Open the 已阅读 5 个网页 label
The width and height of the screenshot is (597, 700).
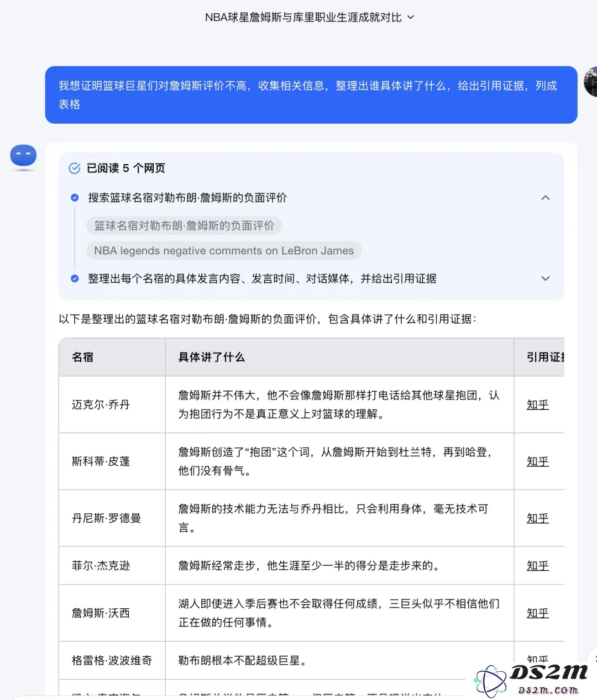[126, 168]
